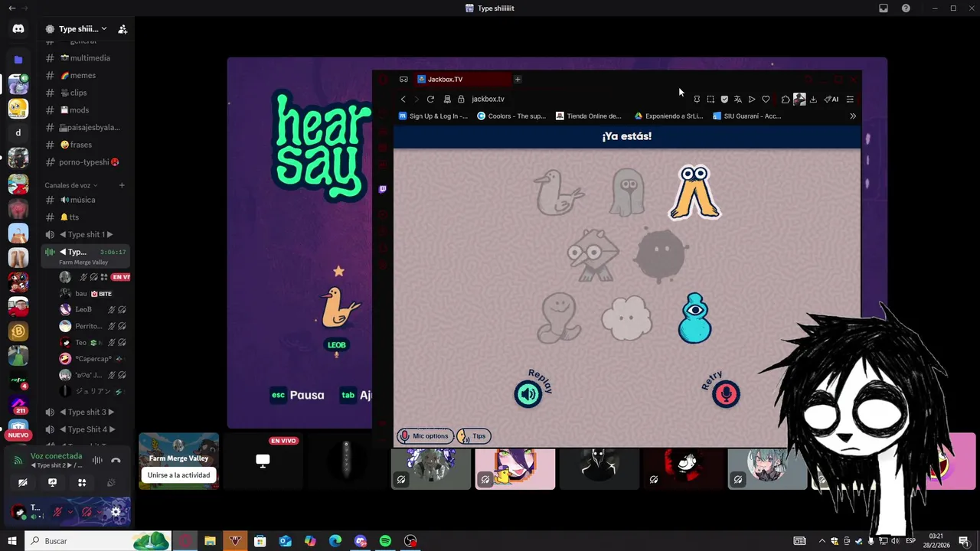Open microphone input options arrow
Screen dimensions: 980x551
70,512
